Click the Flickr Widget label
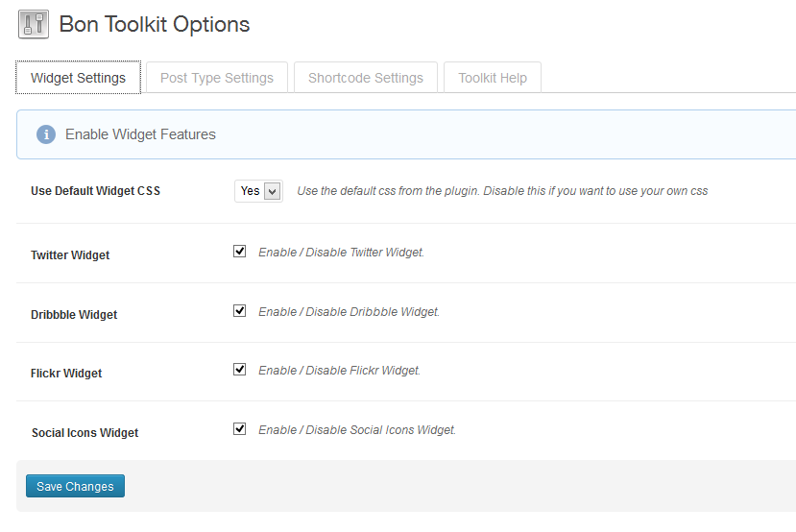Image resolution: width=796 pixels, height=532 pixels. pos(66,374)
